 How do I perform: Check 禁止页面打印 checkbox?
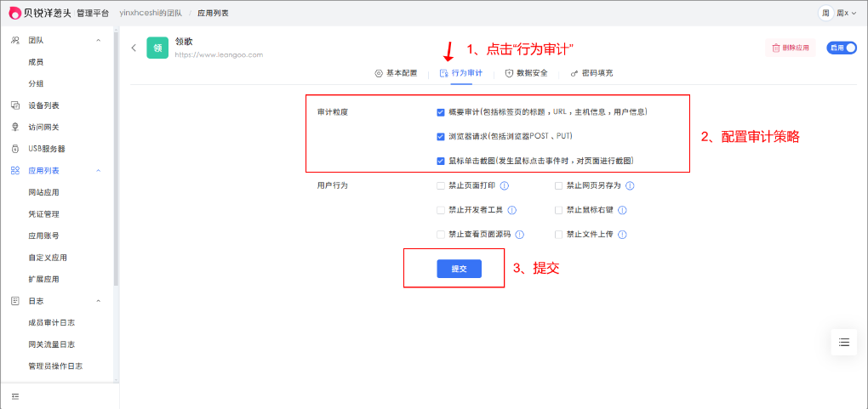[x=441, y=186]
